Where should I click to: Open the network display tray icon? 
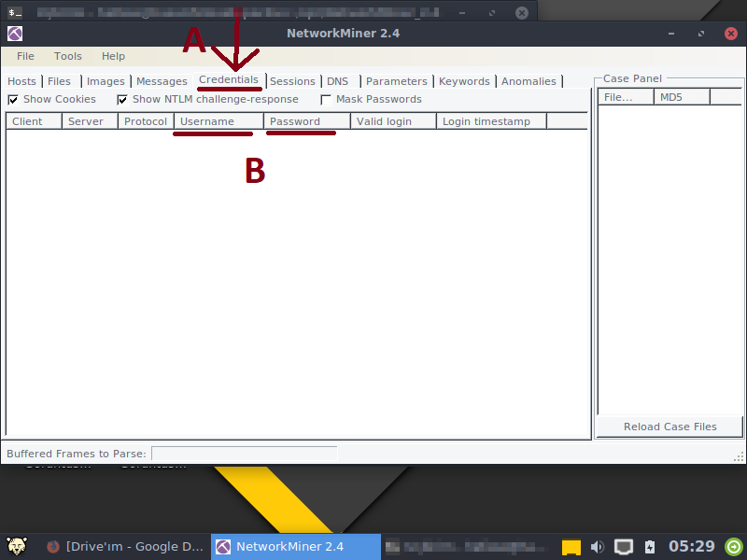[x=623, y=547]
